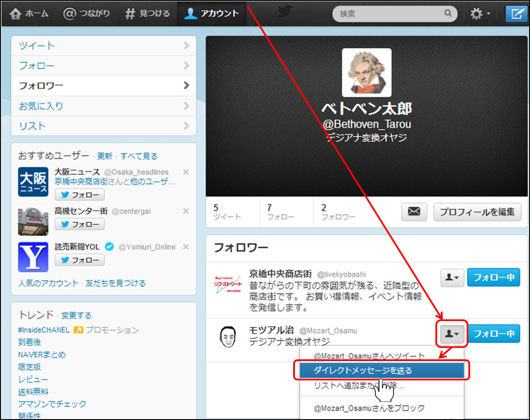Viewport: 530px width, 420px height.
Task: Click the search magnifier icon
Action: [448, 13]
